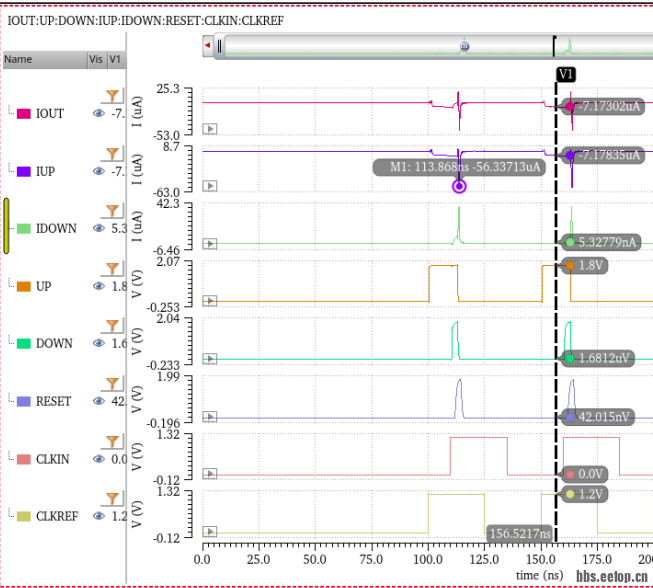Toggle the RESET signal eye icon
The height and width of the screenshot is (588, 653).
(x=98, y=402)
